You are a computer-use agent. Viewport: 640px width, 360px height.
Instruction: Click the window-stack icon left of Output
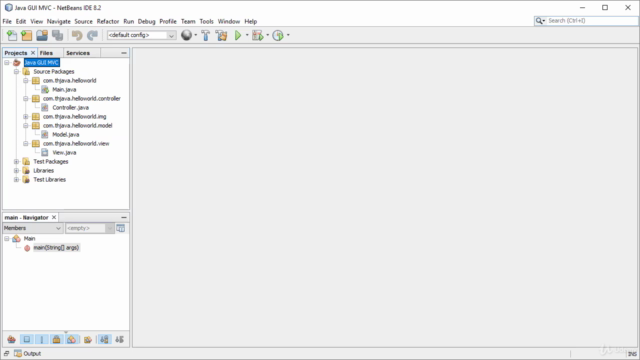[7, 353]
